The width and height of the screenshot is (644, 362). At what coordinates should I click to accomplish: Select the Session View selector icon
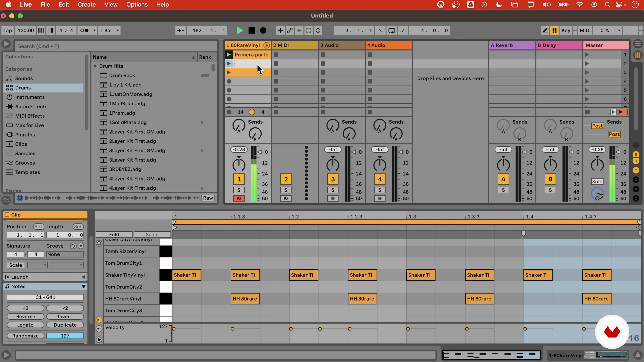tap(638, 55)
